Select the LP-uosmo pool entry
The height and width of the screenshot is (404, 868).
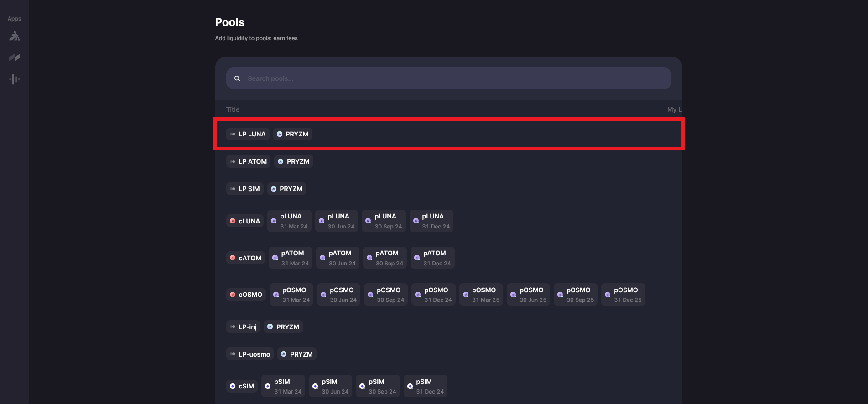point(250,354)
